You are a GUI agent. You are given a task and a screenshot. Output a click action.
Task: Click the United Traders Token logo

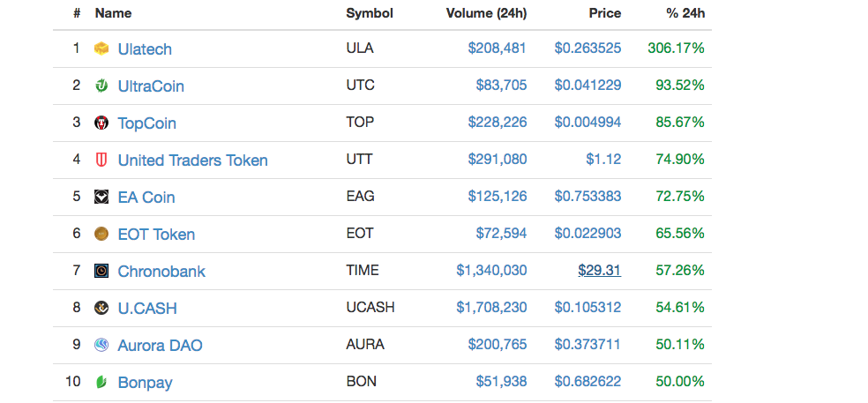(x=101, y=160)
